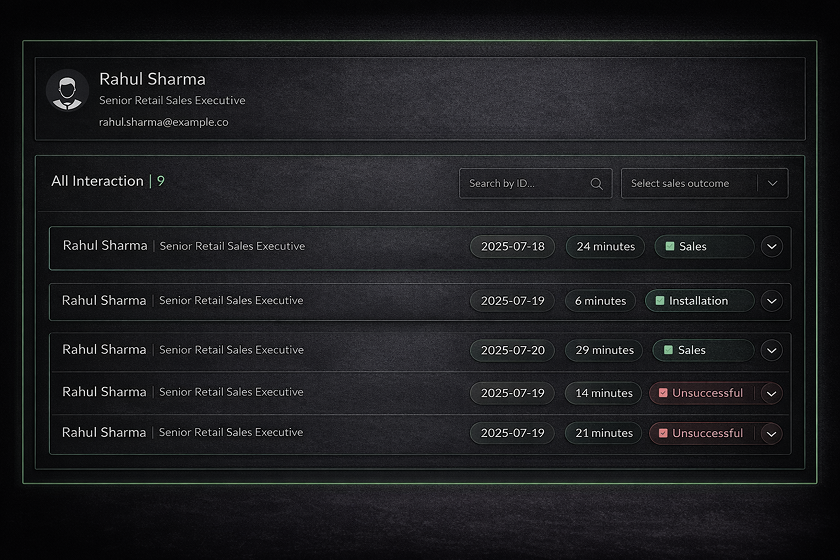Click the 2025-07-20 date pill
Viewport: 840px width, 560px height.
click(512, 350)
